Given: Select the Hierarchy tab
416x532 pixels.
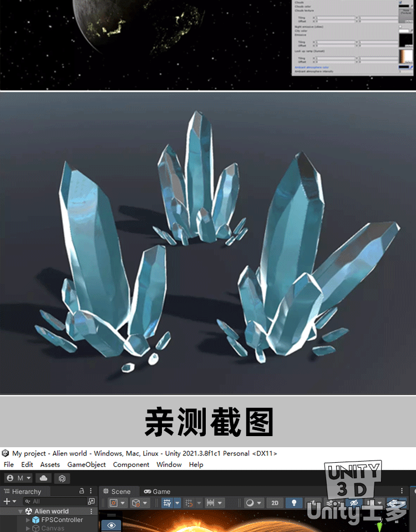Looking at the screenshot, I should point(24,492).
